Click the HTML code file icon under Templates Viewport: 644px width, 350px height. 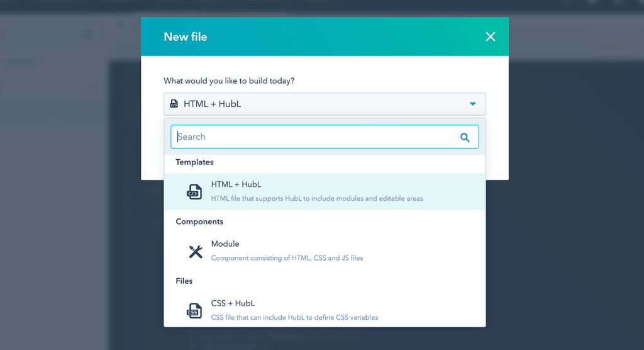tap(194, 191)
